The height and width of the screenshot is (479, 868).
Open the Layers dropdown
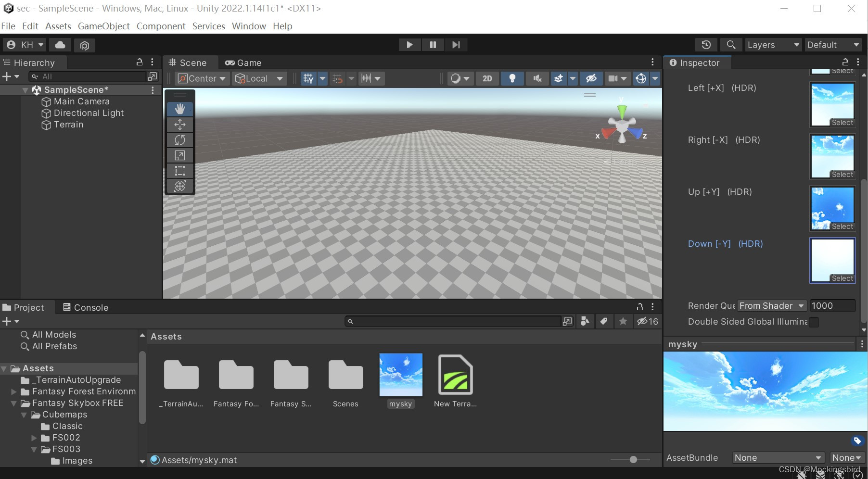click(773, 45)
